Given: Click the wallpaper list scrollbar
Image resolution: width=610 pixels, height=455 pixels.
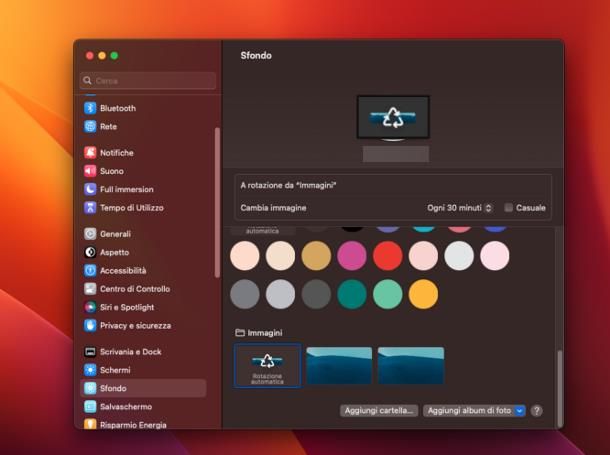Looking at the screenshot, I should point(560,389).
